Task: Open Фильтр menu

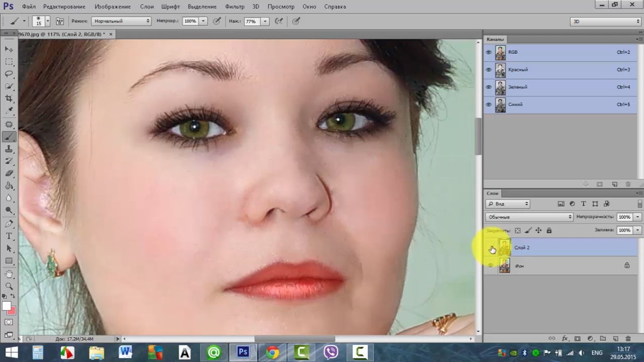Action: [235, 7]
